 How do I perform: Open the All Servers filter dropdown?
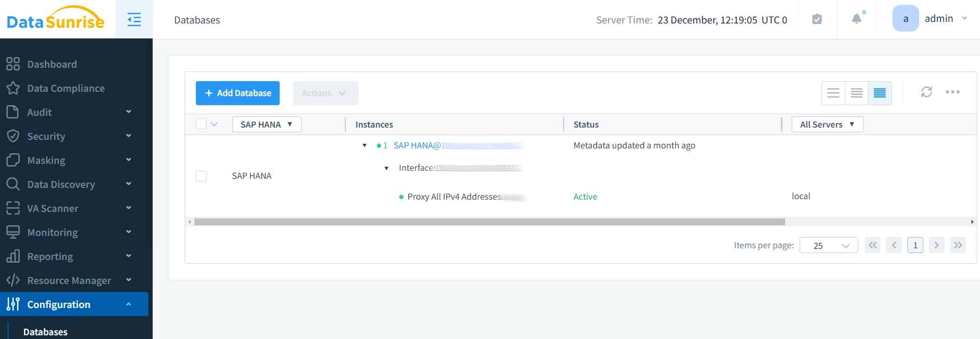click(827, 124)
